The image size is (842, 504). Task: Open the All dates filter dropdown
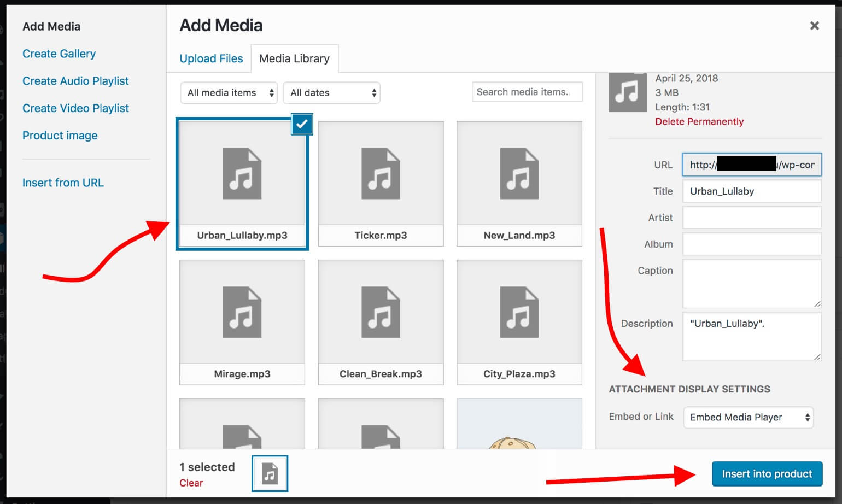tap(331, 93)
